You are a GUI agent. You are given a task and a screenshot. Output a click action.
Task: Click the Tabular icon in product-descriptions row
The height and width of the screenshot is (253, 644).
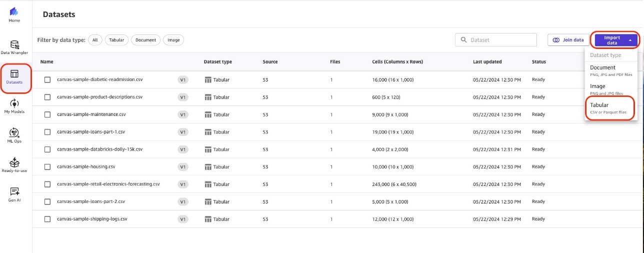click(x=208, y=97)
